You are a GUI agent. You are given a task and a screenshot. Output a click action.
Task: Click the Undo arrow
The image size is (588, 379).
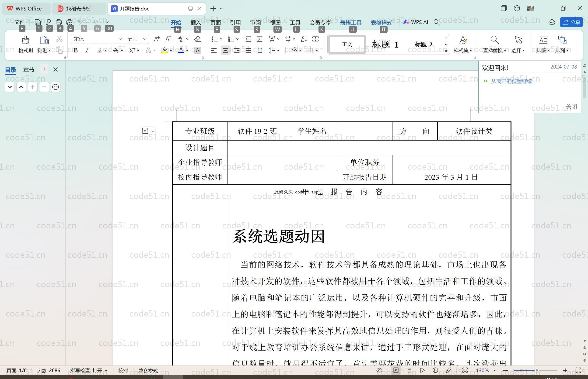pos(80,22)
